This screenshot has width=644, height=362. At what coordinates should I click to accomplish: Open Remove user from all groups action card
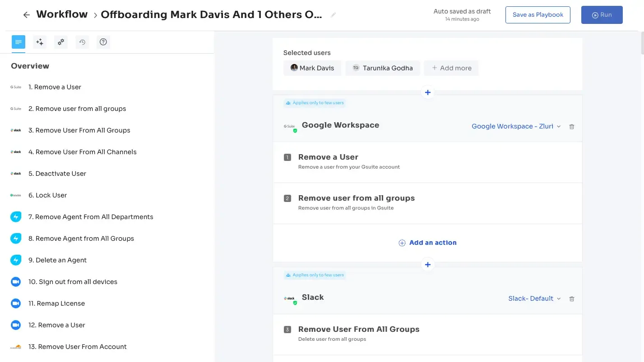pyautogui.click(x=427, y=203)
